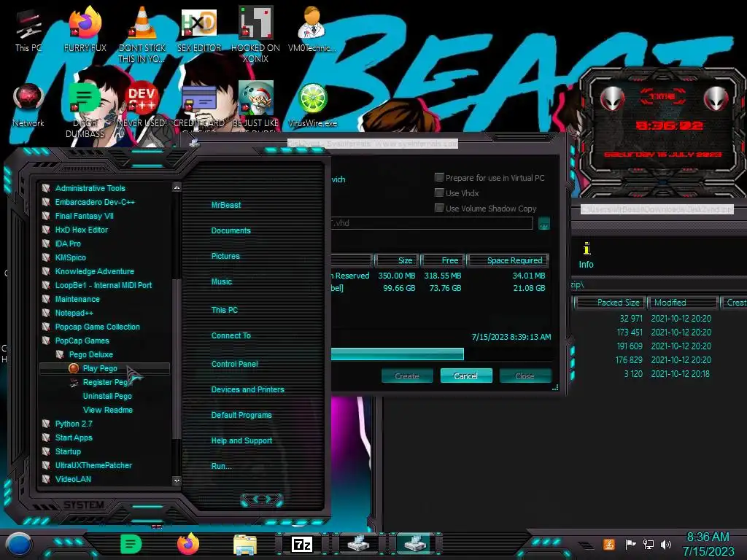The height and width of the screenshot is (560, 747).
Task: Enable Prepare for use in Virtual PC
Action: [x=439, y=178]
